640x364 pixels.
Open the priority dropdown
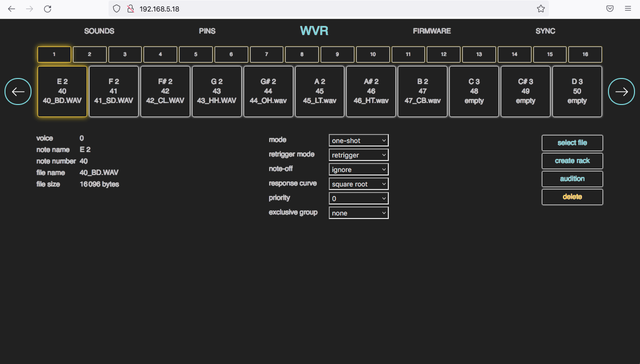click(x=359, y=198)
